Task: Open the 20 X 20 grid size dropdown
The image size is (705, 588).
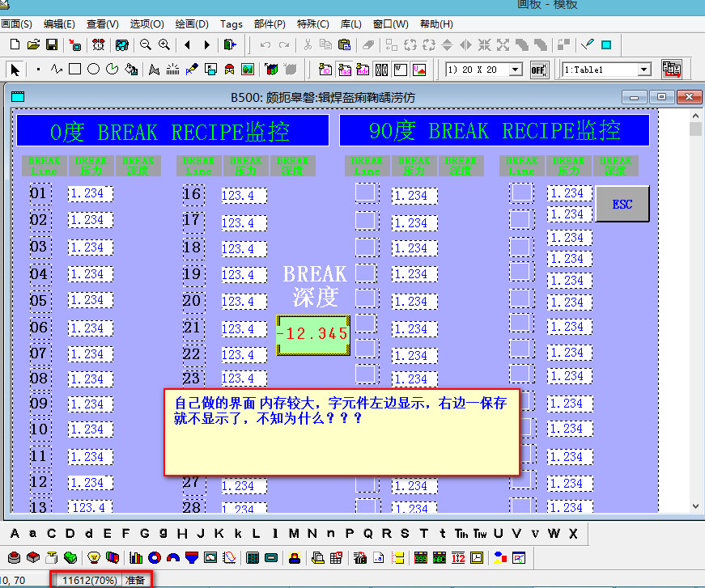Action: (516, 70)
